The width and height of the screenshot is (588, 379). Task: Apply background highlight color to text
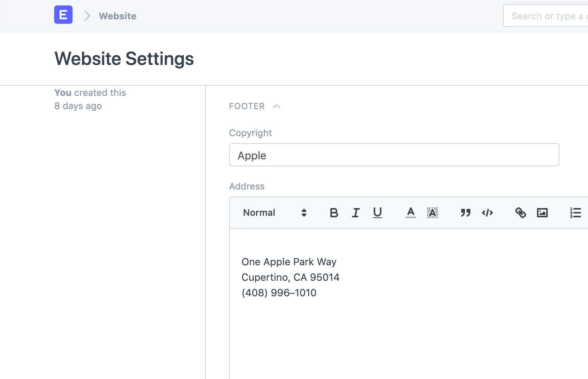coord(432,212)
